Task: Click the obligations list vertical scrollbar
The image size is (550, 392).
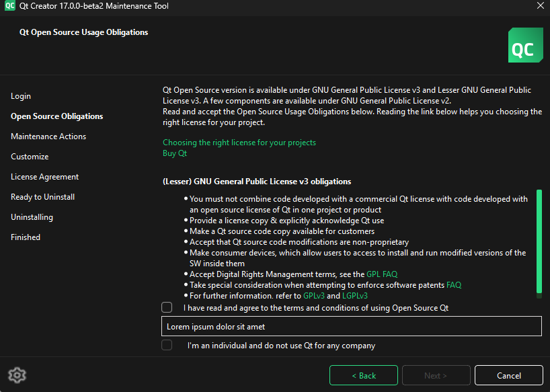Action: pos(539,243)
